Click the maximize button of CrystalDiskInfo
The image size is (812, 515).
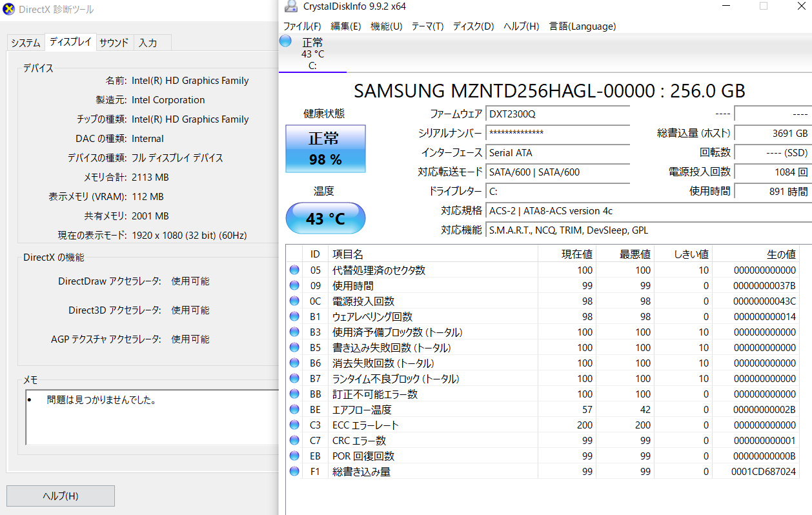764,6
